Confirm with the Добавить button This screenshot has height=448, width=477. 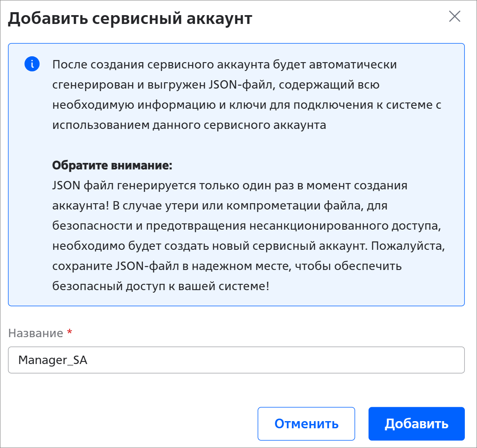click(x=417, y=424)
